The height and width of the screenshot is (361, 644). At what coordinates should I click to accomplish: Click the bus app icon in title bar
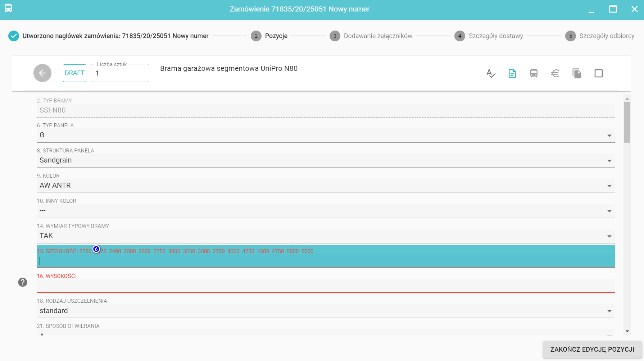[x=8, y=9]
